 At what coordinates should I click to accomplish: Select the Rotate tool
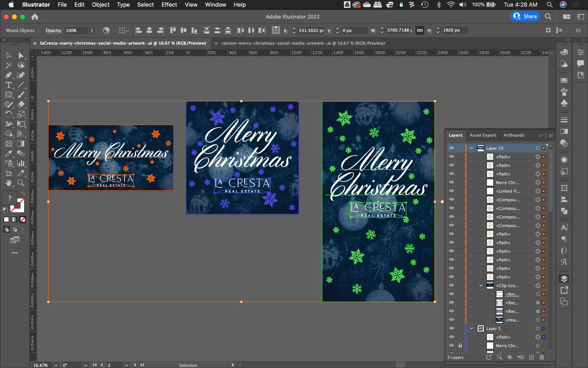click(8, 114)
